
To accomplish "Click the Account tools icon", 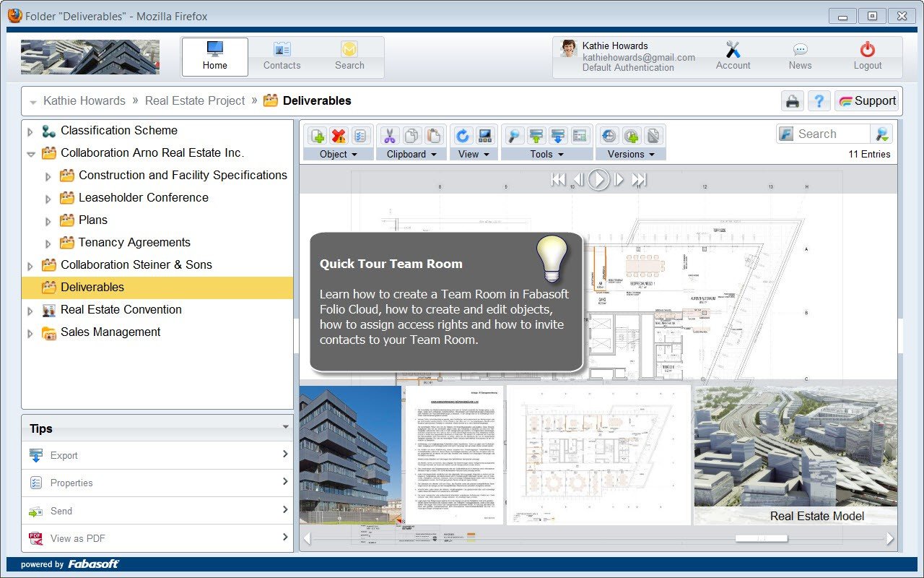I will click(x=733, y=49).
